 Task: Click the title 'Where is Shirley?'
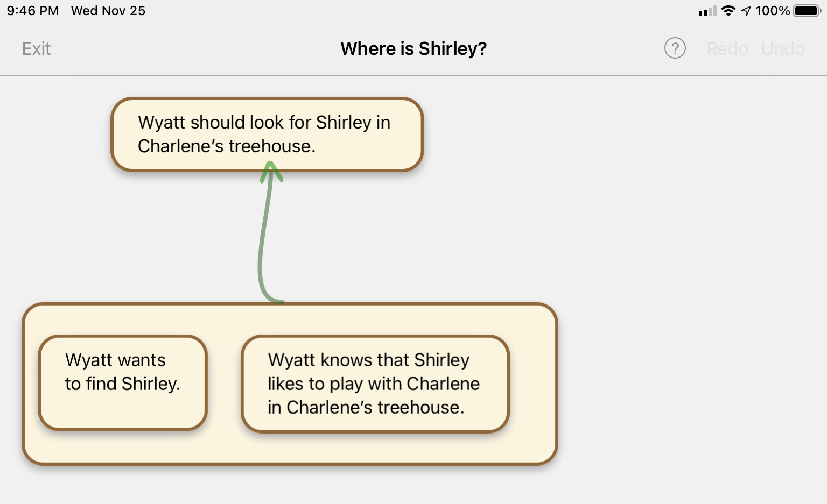[x=413, y=48]
